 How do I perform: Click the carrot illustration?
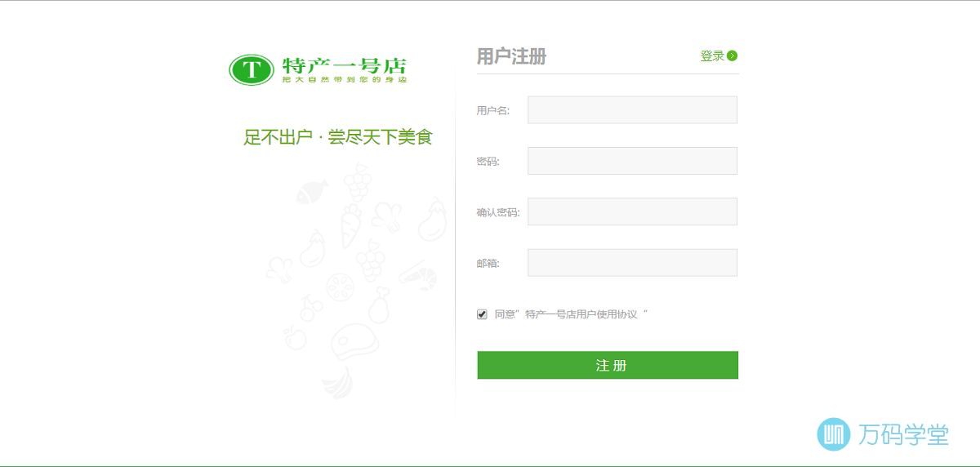[x=350, y=225]
